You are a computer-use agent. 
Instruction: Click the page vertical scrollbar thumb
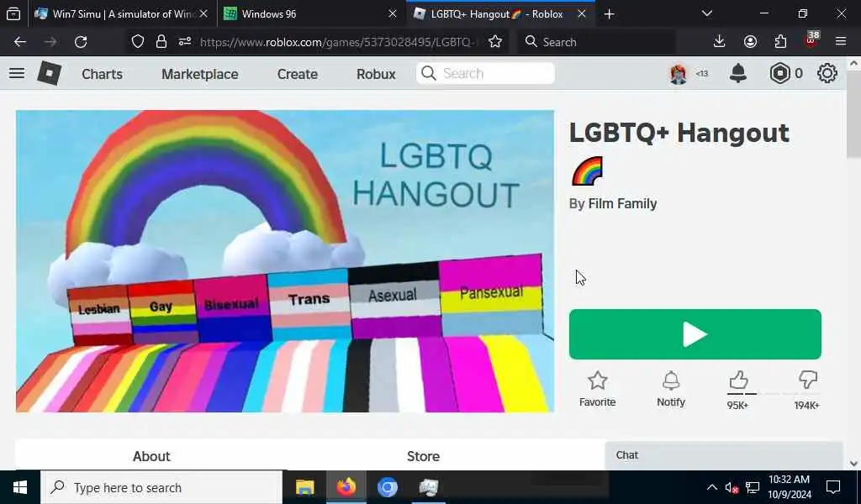tap(853, 114)
